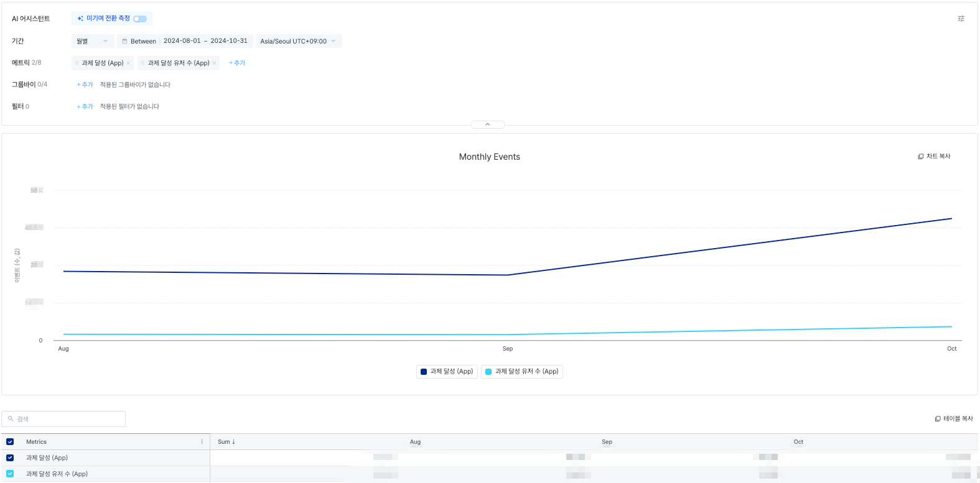The image size is (980, 483).
Task: Remove the 과제 달성 (App) metric chip
Action: point(128,63)
